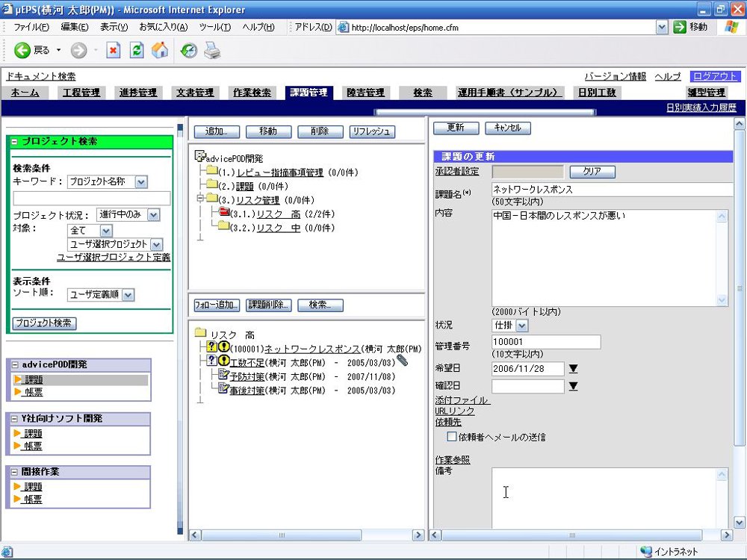
Task: Collapse the プロジェクト検索 panel toggle
Action: [x=15, y=141]
